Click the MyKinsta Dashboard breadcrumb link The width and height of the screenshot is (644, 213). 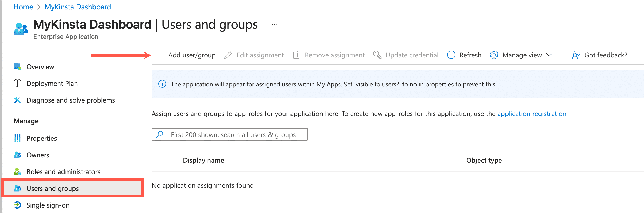tap(78, 7)
